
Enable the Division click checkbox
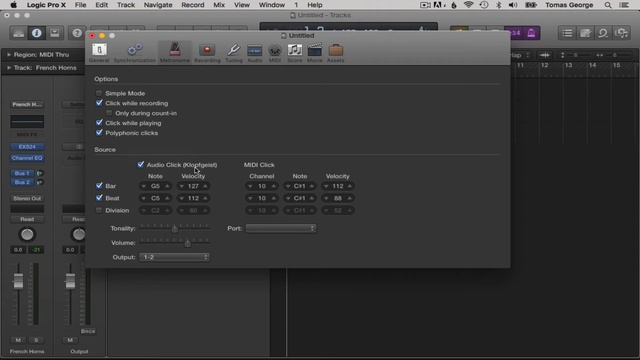99,210
